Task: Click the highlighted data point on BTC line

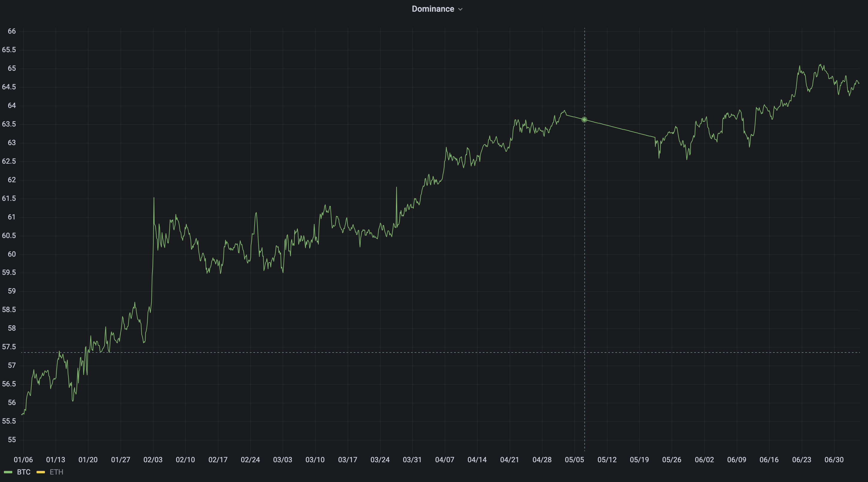Action: click(x=584, y=120)
